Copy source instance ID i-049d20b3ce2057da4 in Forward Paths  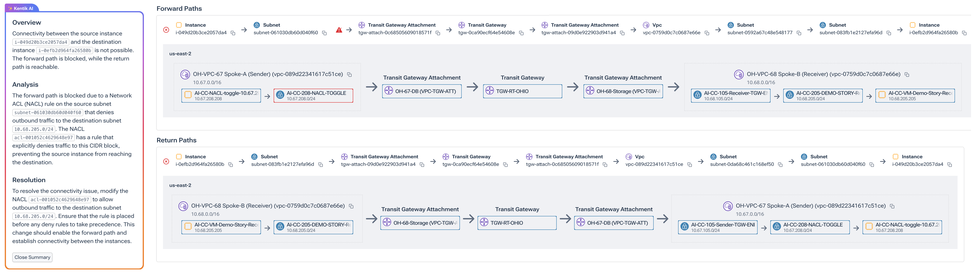tap(233, 33)
